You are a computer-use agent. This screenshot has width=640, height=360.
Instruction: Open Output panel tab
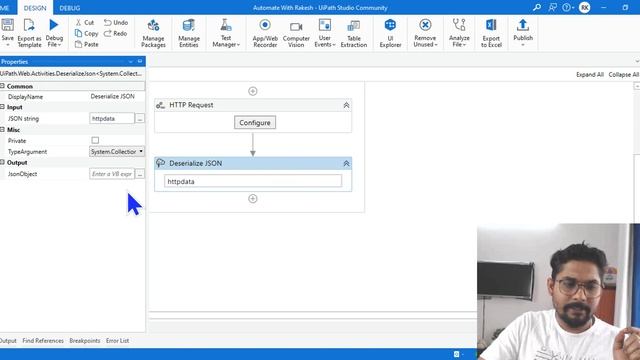tap(8, 340)
